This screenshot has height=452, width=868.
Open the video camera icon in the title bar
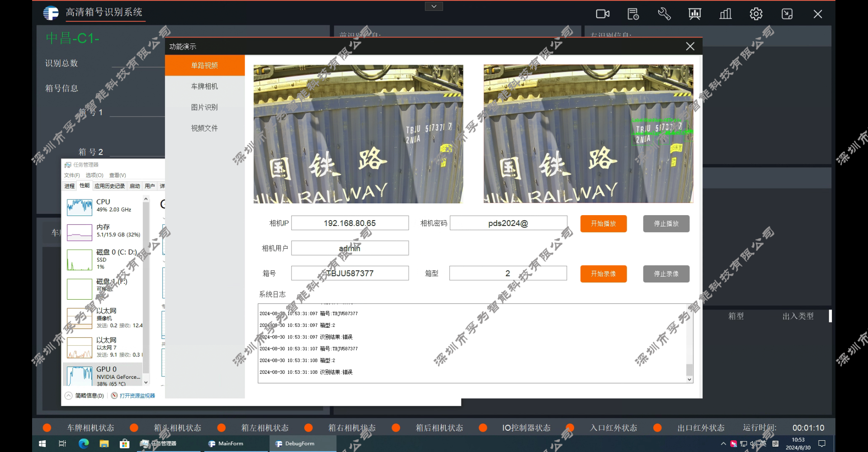pyautogui.click(x=603, y=14)
